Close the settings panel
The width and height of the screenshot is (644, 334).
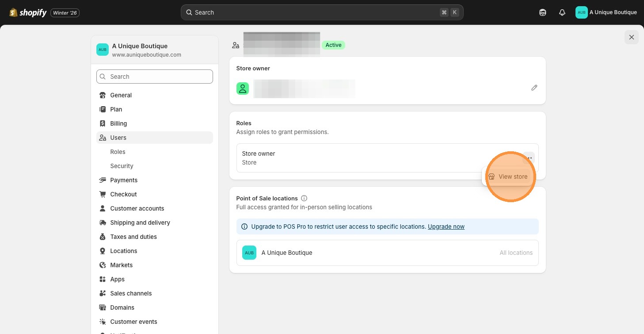(x=632, y=37)
